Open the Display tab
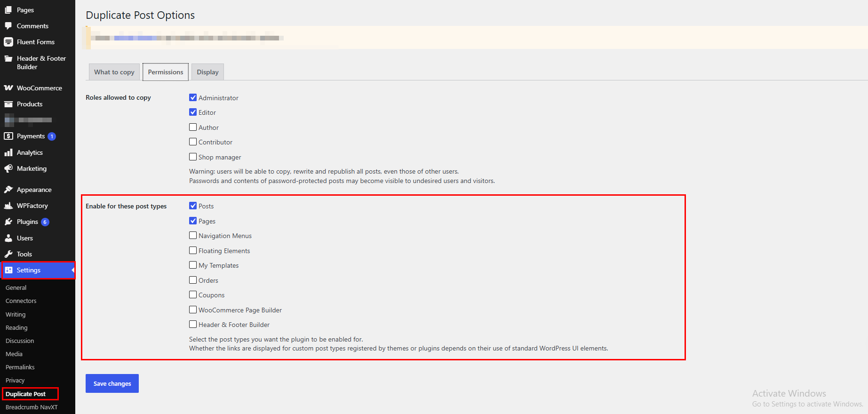 [207, 72]
